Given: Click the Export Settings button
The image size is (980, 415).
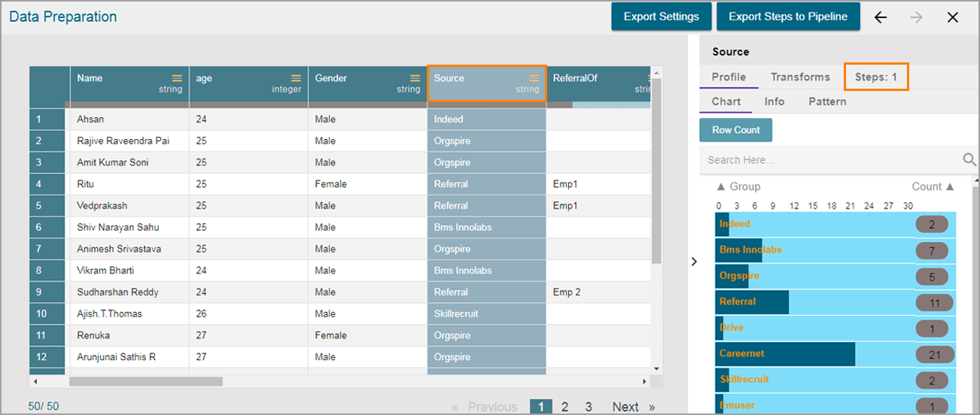Looking at the screenshot, I should pyautogui.click(x=661, y=17).
